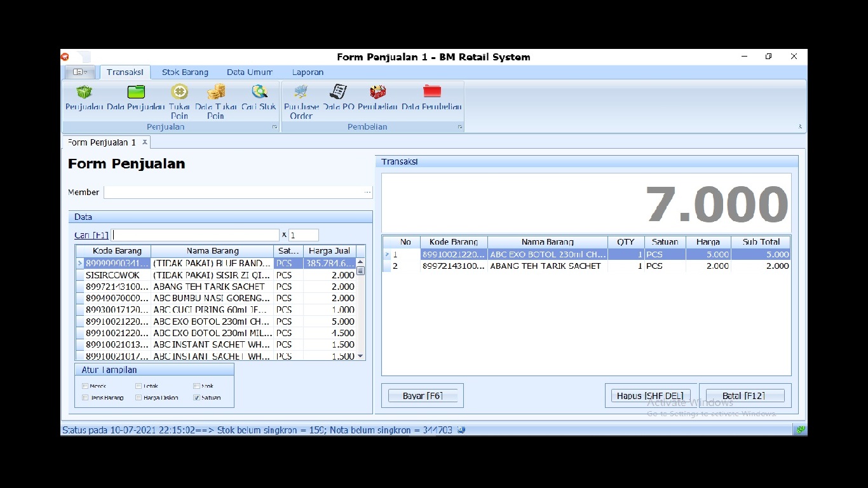Click the Batal [F12] button
Screen dimensions: 868x488
pos(743,396)
